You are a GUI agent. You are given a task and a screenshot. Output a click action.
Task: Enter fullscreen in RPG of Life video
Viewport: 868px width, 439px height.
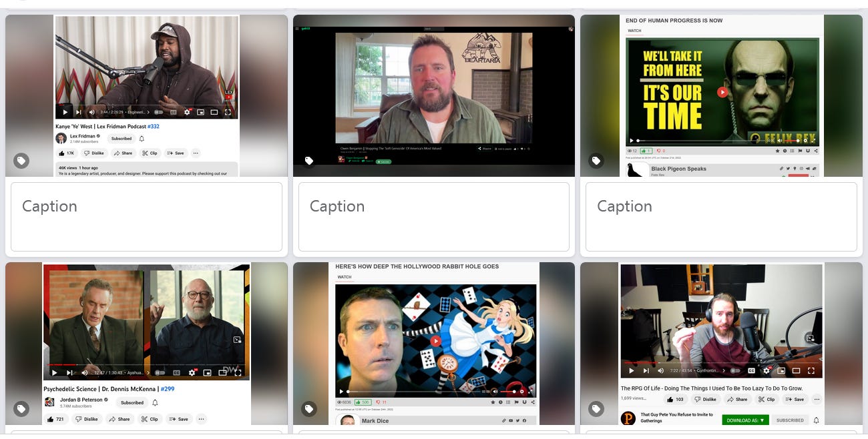click(811, 370)
